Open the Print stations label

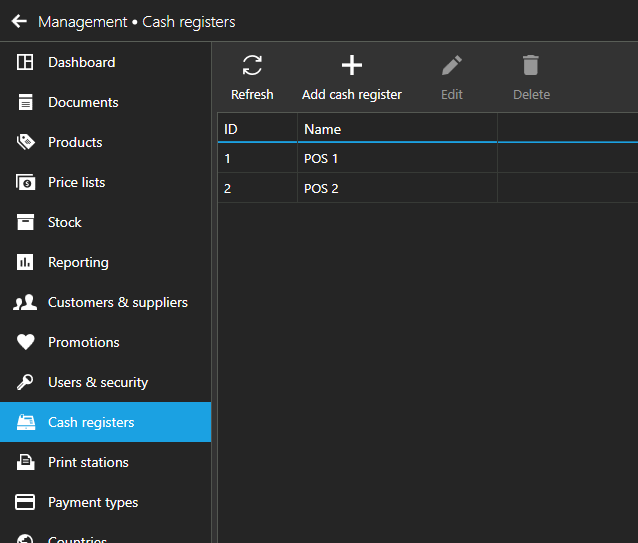click(x=88, y=462)
